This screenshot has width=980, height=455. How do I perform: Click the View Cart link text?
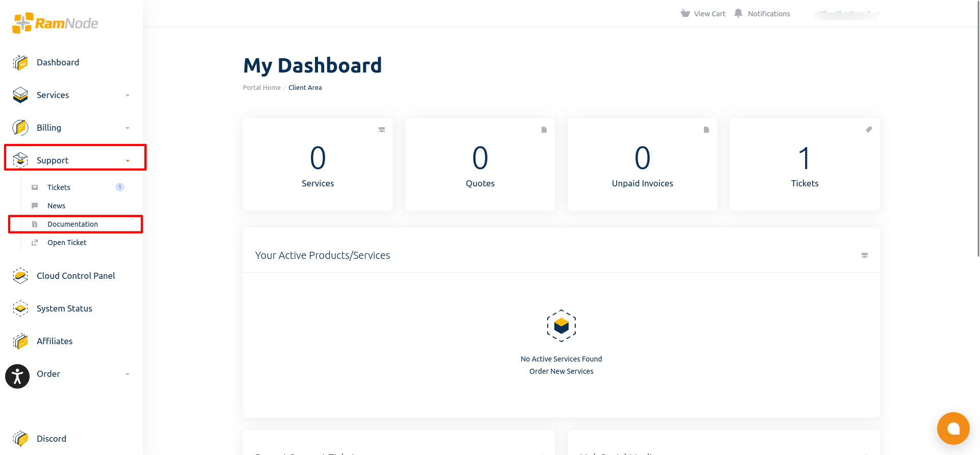pos(709,14)
